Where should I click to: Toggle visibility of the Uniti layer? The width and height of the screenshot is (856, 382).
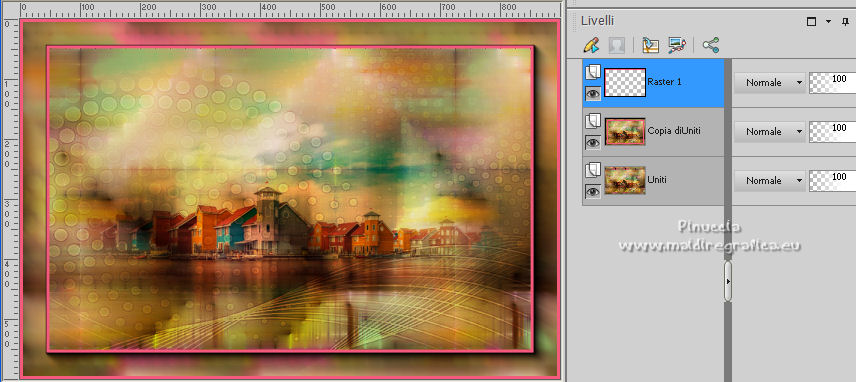coord(593,191)
